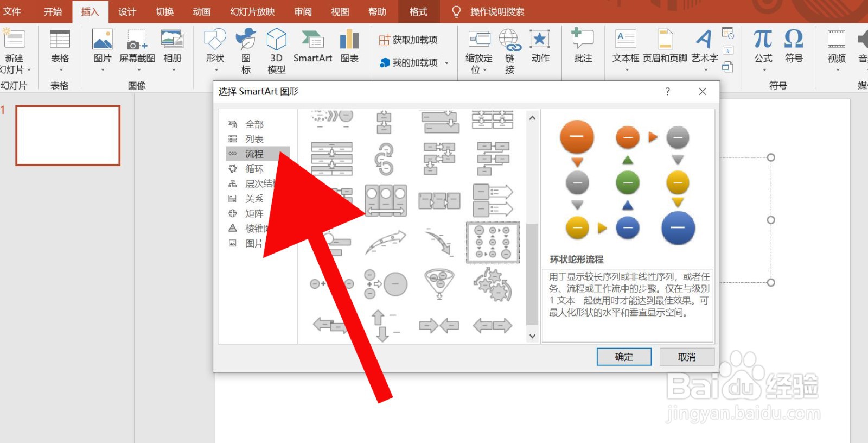Open the Screenshot (屏幕截图) dropdown arrow
Viewport: 868px width, 443px height.
138,70
